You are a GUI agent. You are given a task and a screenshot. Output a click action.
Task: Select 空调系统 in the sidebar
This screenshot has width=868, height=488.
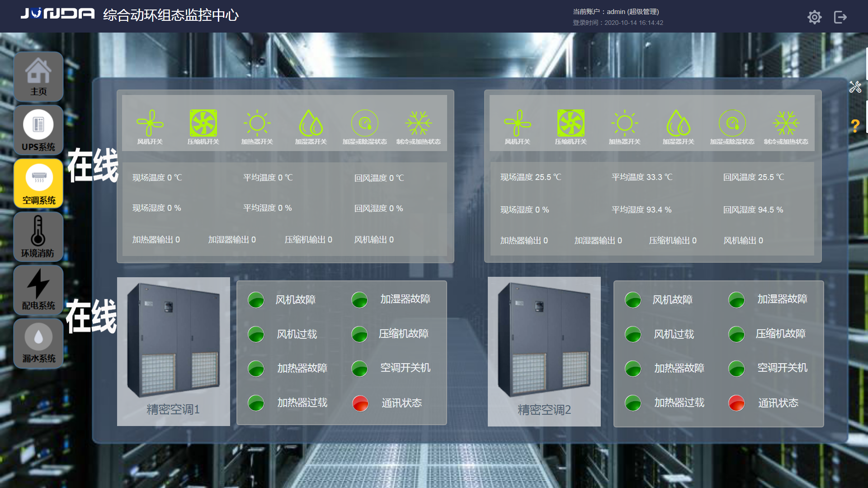click(38, 183)
